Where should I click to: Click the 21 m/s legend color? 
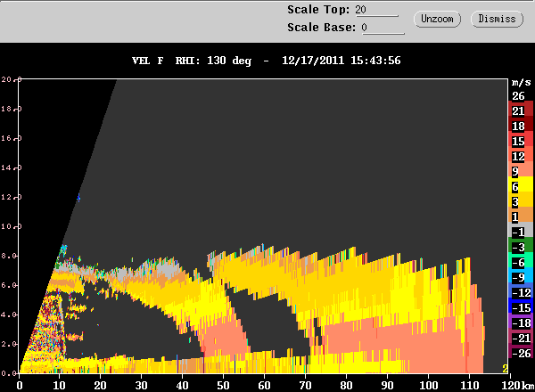(522, 110)
